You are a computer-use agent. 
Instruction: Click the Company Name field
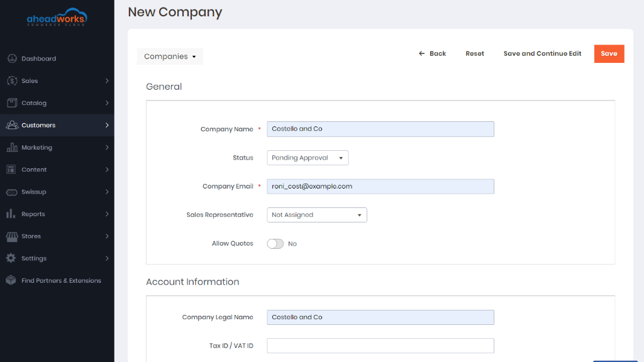click(x=380, y=129)
